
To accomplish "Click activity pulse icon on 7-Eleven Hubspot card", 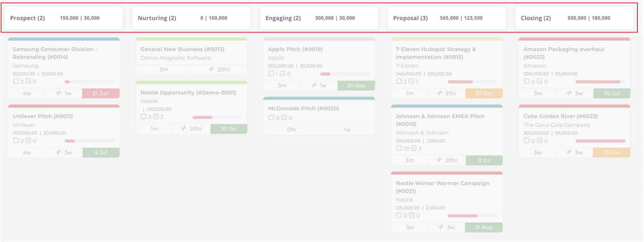I will coord(440,93).
